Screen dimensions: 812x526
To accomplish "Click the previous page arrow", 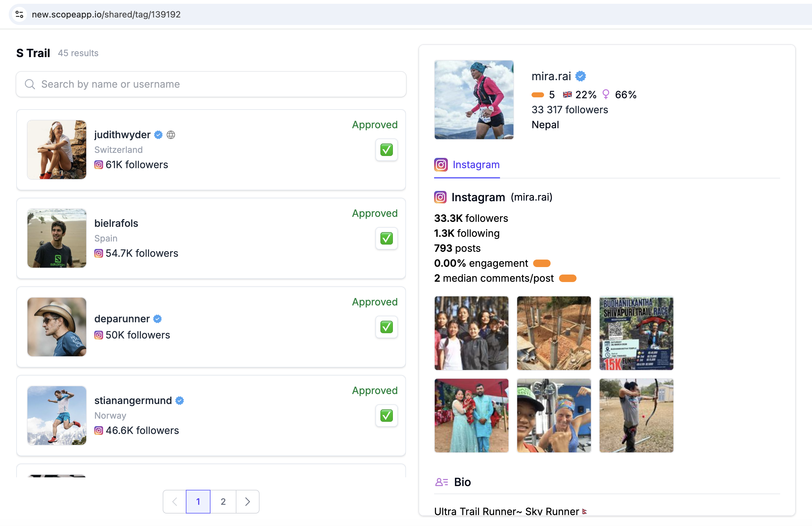I will 175,501.
